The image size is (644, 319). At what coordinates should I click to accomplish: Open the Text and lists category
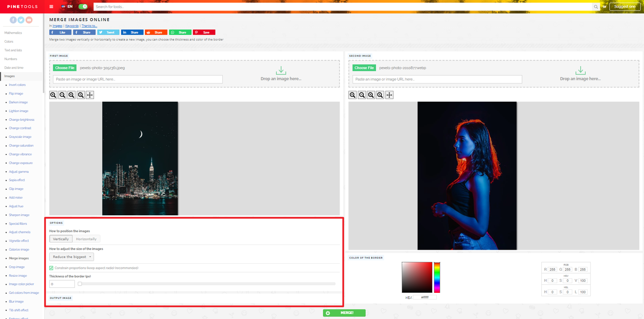[13, 50]
